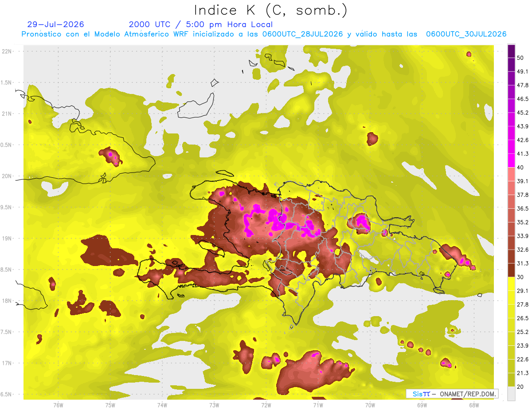Click the colorbar value "32.6"
This screenshot has height=411, width=532.
523,250
